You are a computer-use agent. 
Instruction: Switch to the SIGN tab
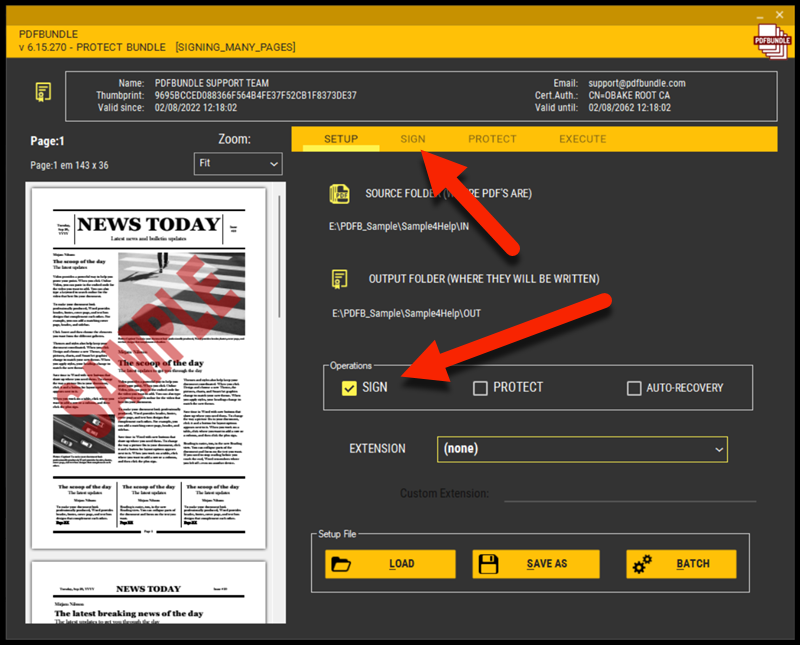tap(413, 139)
